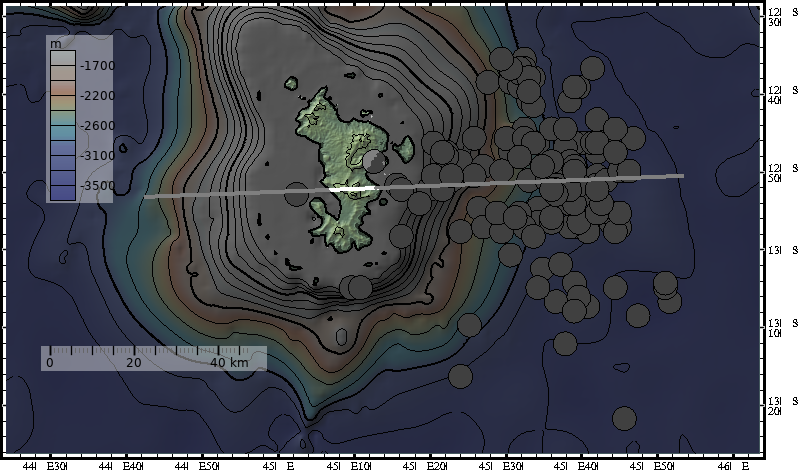Screen dimensions: 802x475
Task: Click the circle marker at the island's western tip
Action: pos(296,194)
